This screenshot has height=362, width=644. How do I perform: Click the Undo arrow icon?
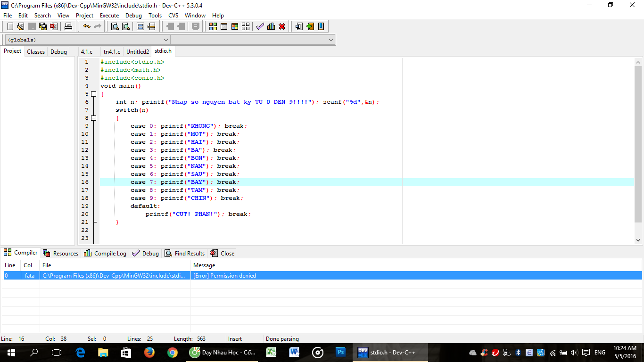[86, 26]
